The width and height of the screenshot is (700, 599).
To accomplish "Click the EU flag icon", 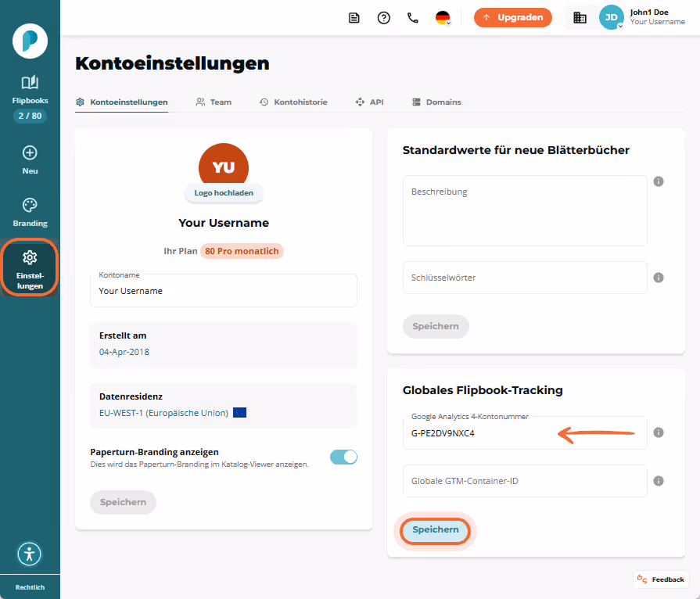I will (240, 413).
